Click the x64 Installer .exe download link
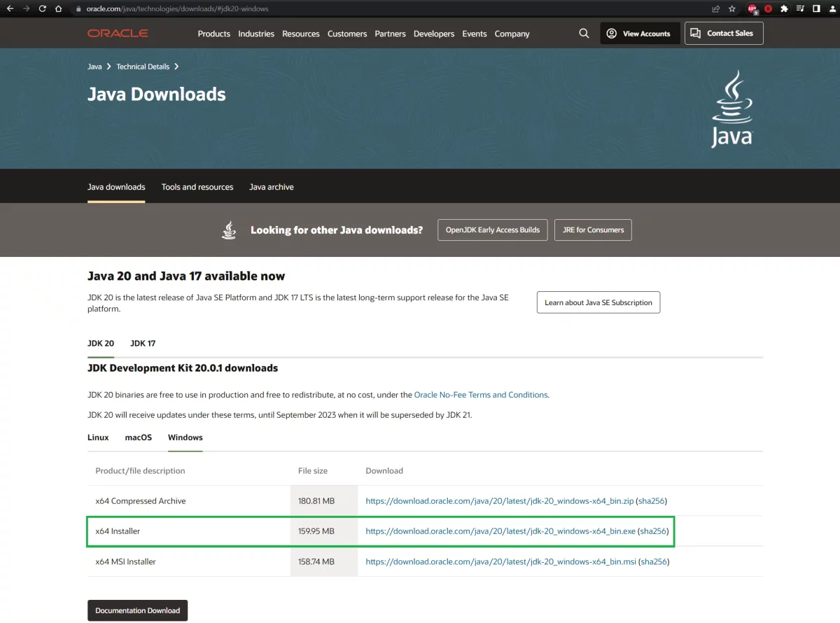Image resolution: width=840 pixels, height=623 pixels. pos(500,531)
